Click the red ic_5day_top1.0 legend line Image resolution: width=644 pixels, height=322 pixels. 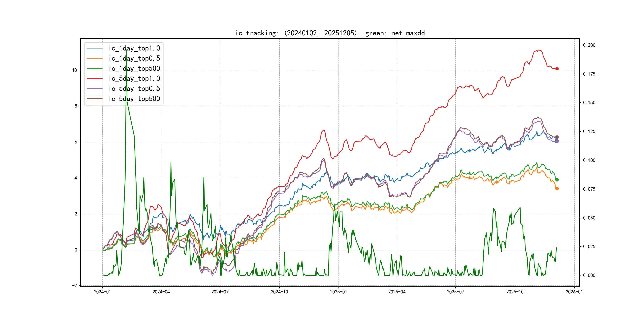94,79
